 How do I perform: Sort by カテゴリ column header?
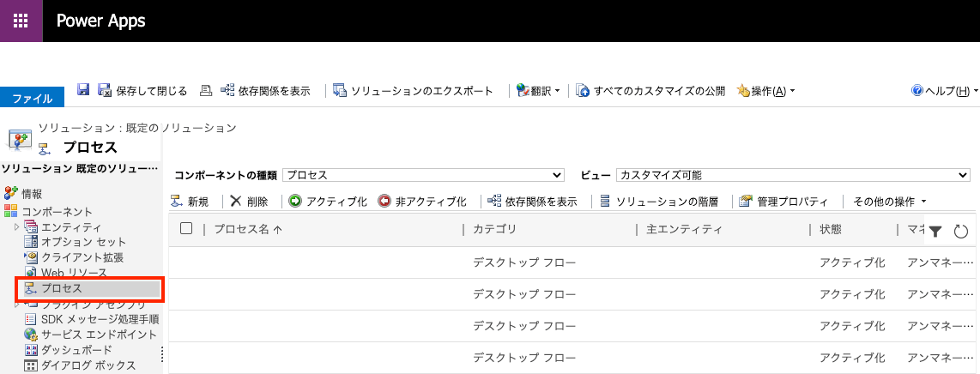[x=495, y=229]
